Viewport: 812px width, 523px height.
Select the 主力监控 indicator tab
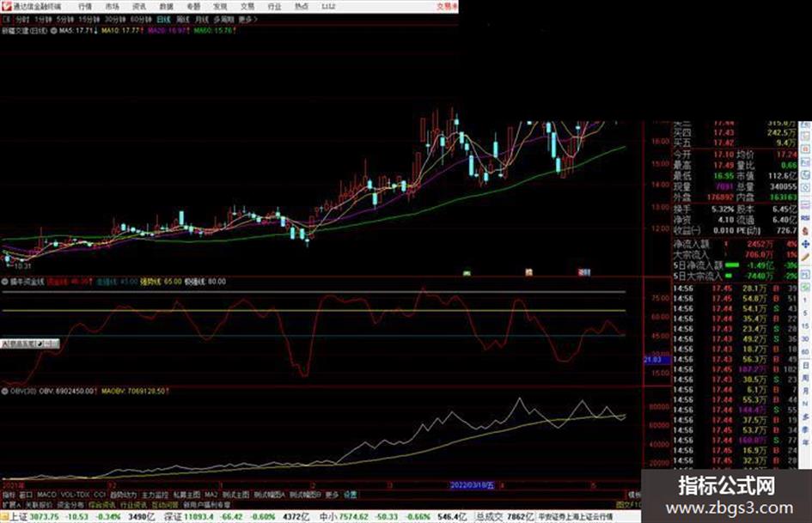coord(156,495)
